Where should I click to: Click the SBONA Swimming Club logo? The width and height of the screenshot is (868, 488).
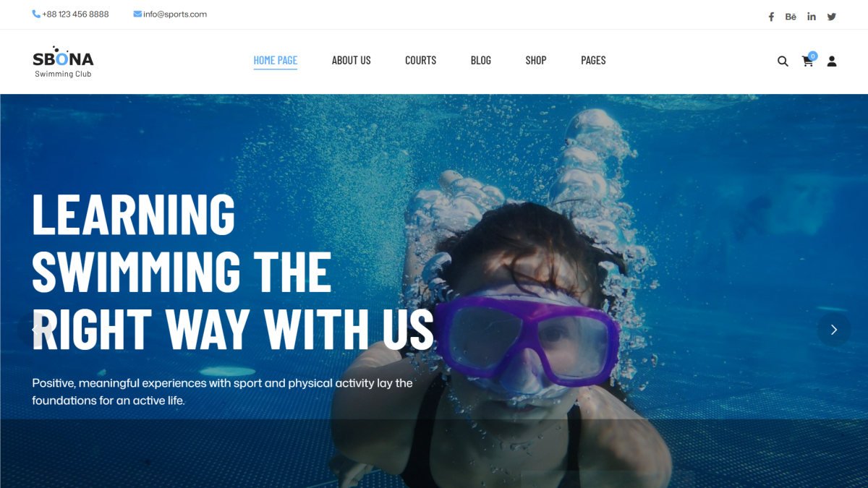coord(63,62)
